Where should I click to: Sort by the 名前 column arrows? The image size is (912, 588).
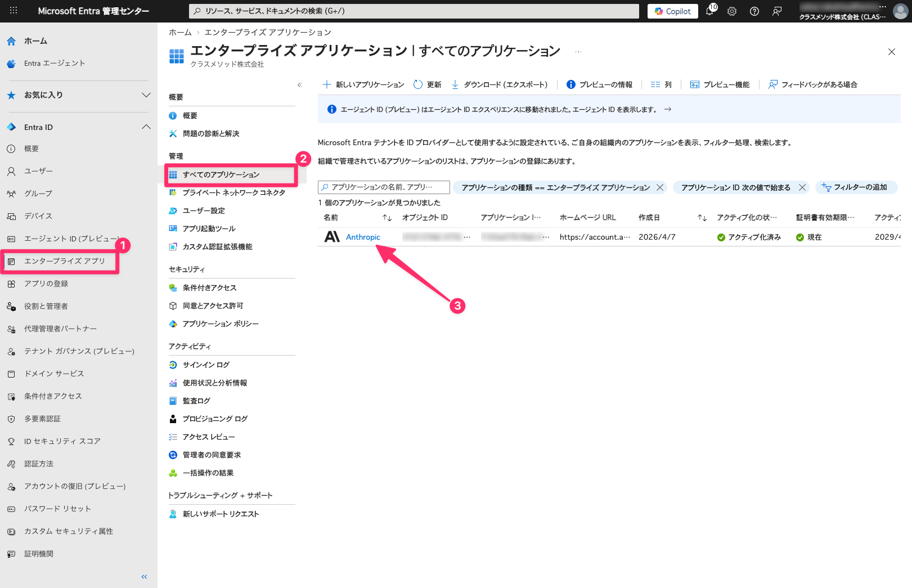387,218
